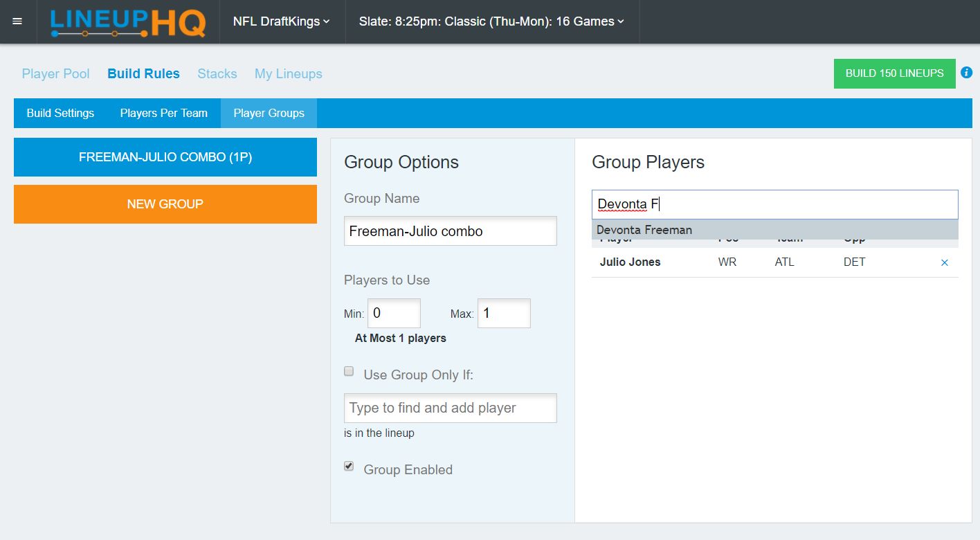980x540 pixels.
Task: Select the Freeman-Julio Combo (1P) group
Action: 165,157
